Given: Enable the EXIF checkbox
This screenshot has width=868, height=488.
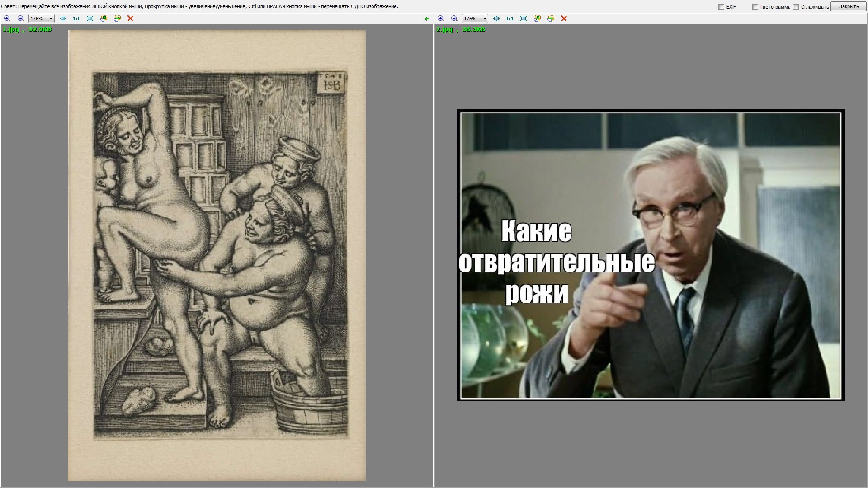Looking at the screenshot, I should 721,7.
